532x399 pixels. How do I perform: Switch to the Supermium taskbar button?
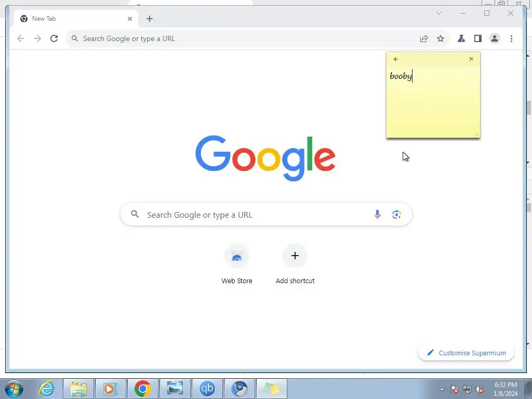click(239, 389)
